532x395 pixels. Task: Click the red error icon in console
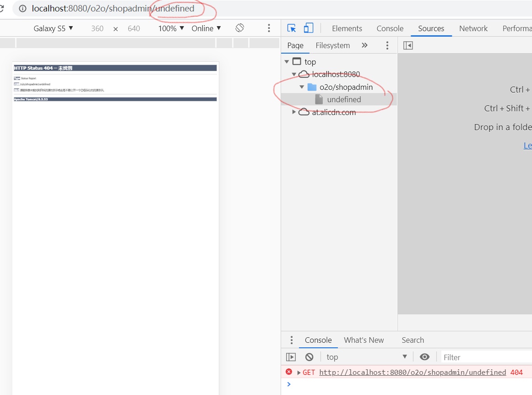(x=289, y=372)
